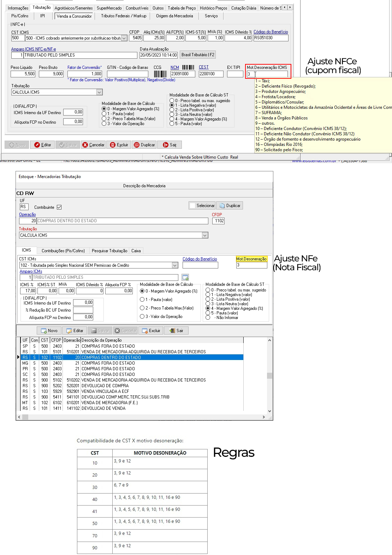Open the Tributação dropdown in top window
Image resolution: width=392 pixels, height=555 pixels.
click(x=99, y=92)
